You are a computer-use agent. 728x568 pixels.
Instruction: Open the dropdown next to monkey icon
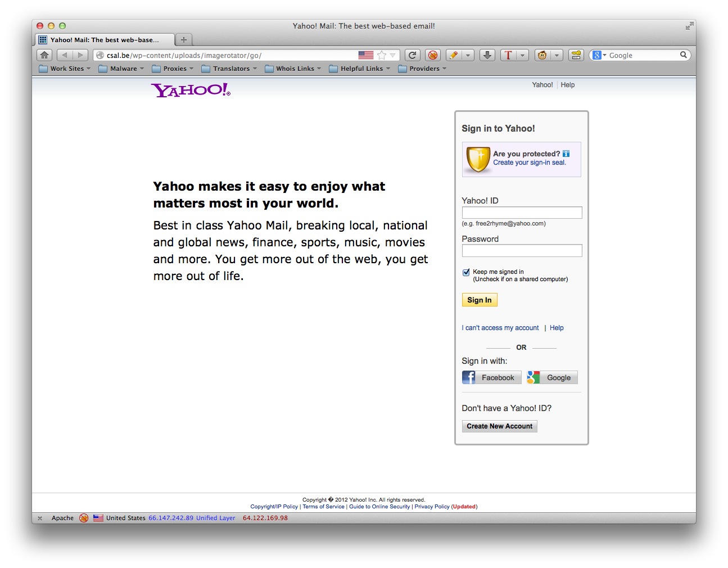[x=557, y=55]
